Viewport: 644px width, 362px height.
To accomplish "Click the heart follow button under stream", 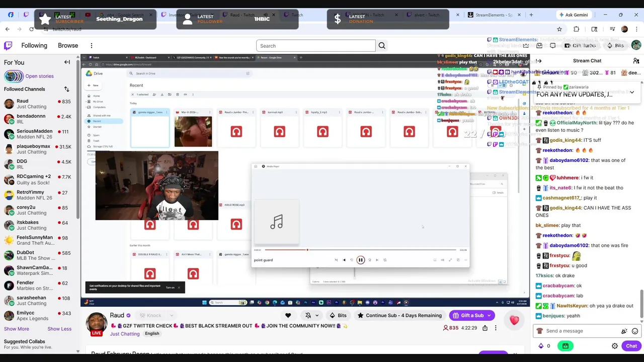I will [x=288, y=315].
